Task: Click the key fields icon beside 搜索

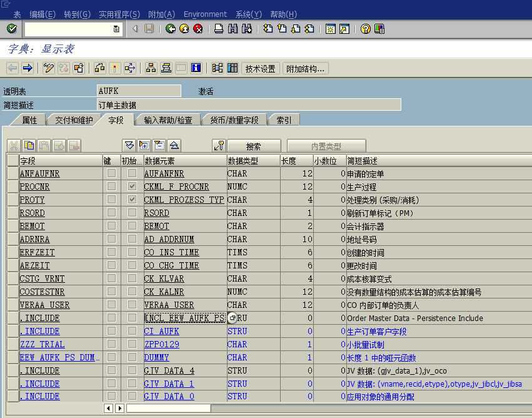Action: click(x=219, y=146)
